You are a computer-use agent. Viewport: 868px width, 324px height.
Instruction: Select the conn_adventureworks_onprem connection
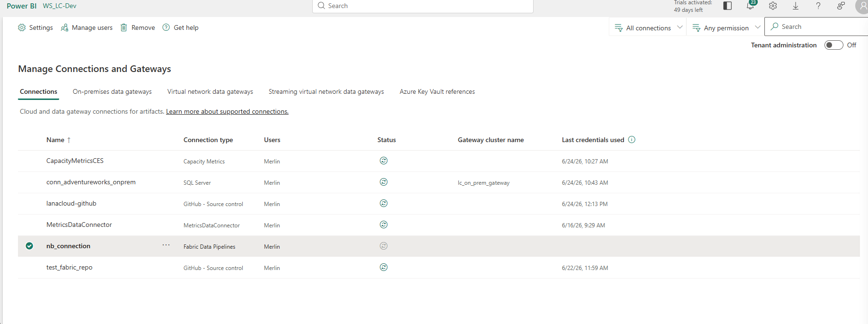click(x=91, y=182)
